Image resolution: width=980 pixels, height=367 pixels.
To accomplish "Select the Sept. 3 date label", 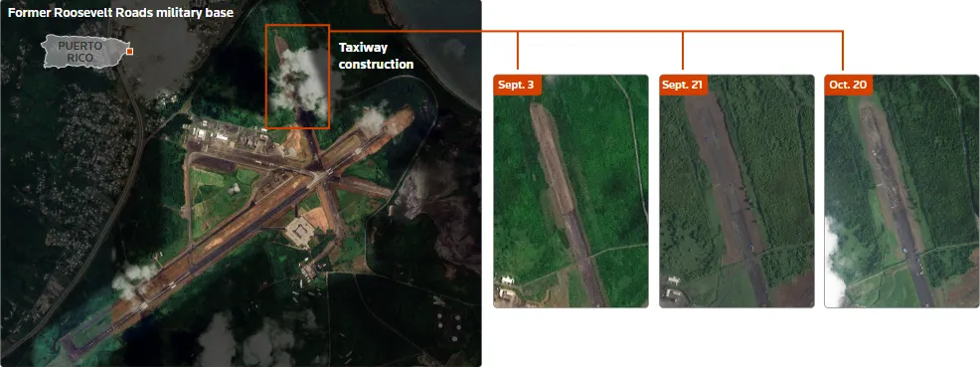I will coord(518,85).
